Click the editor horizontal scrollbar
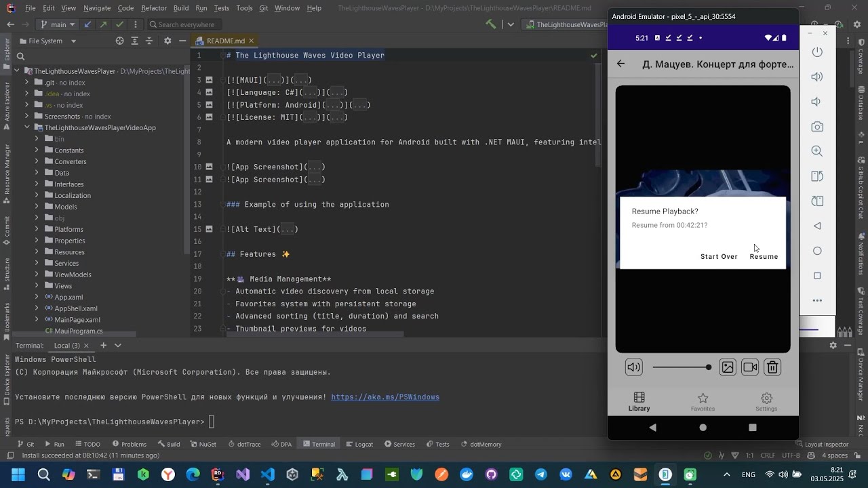 point(314,334)
